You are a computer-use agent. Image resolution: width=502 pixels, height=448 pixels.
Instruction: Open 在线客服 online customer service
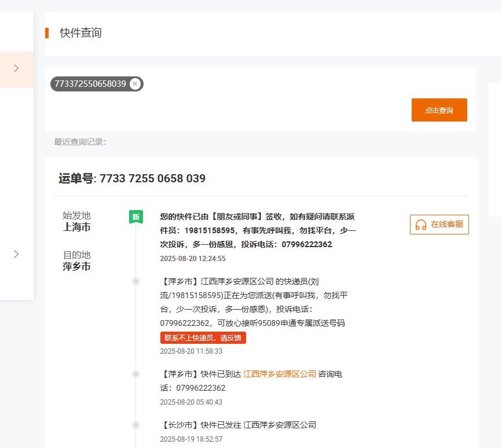(439, 225)
